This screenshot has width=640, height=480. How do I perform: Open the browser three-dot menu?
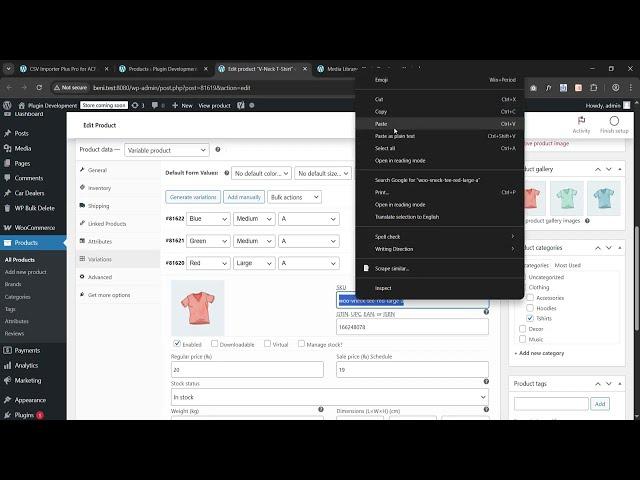(x=631, y=88)
